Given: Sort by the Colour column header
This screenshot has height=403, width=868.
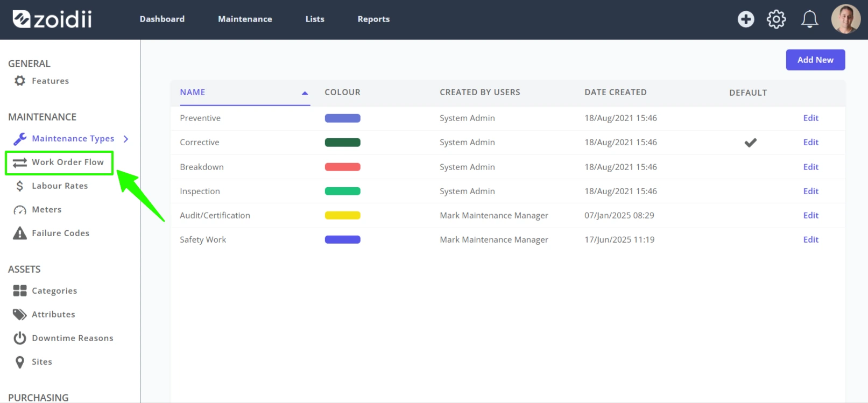Looking at the screenshot, I should [342, 93].
